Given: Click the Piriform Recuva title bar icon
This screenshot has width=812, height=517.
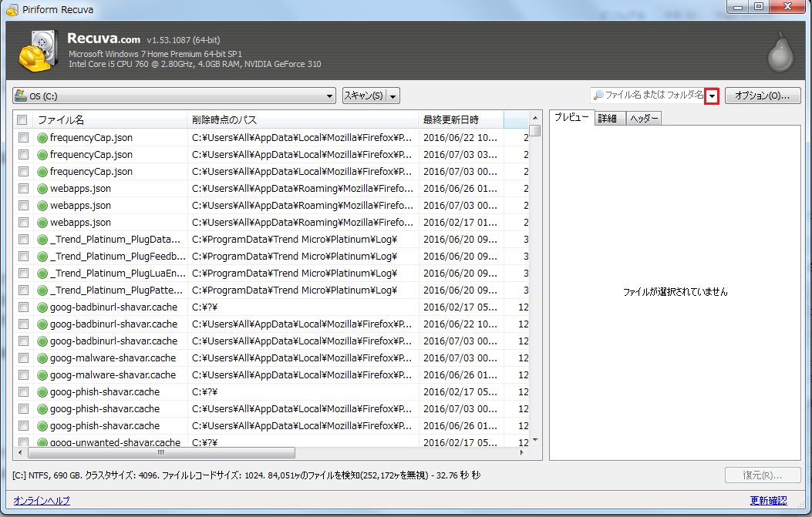Looking at the screenshot, I should coord(12,9).
